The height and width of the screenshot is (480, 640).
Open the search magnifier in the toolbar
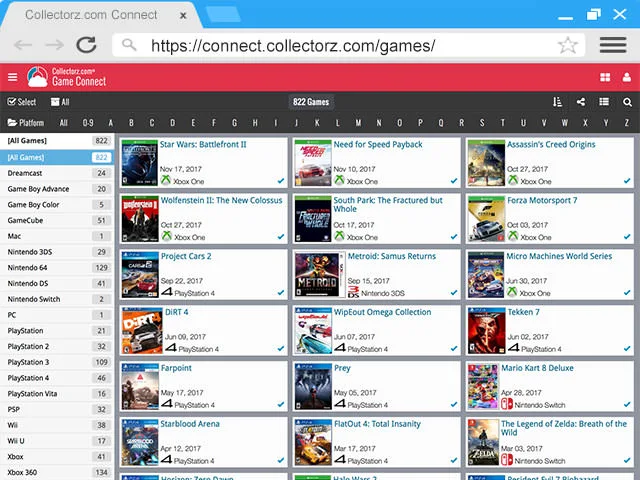click(x=627, y=102)
